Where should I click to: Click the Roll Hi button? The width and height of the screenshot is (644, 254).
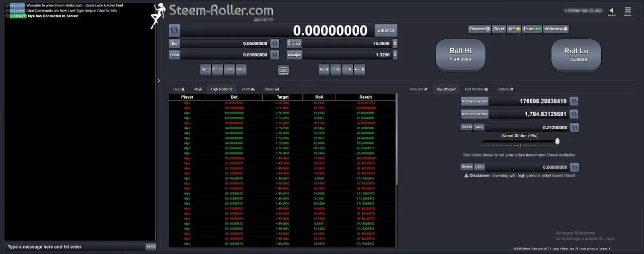(x=460, y=54)
